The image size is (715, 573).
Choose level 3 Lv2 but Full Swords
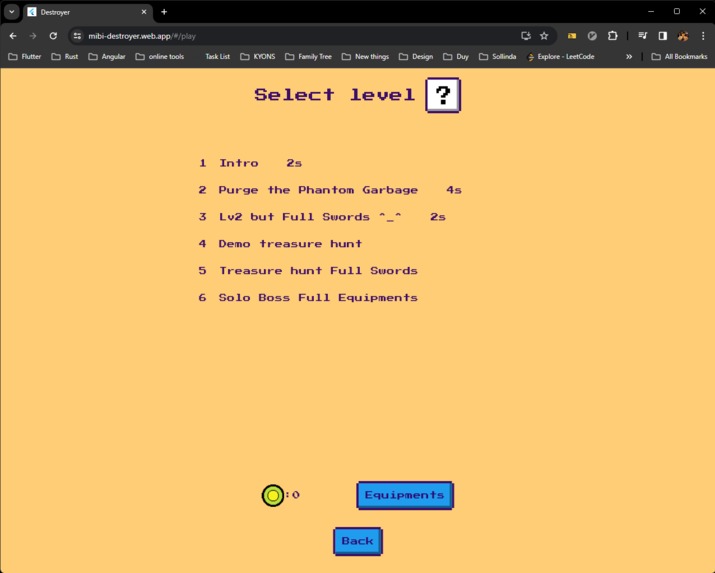click(322, 217)
